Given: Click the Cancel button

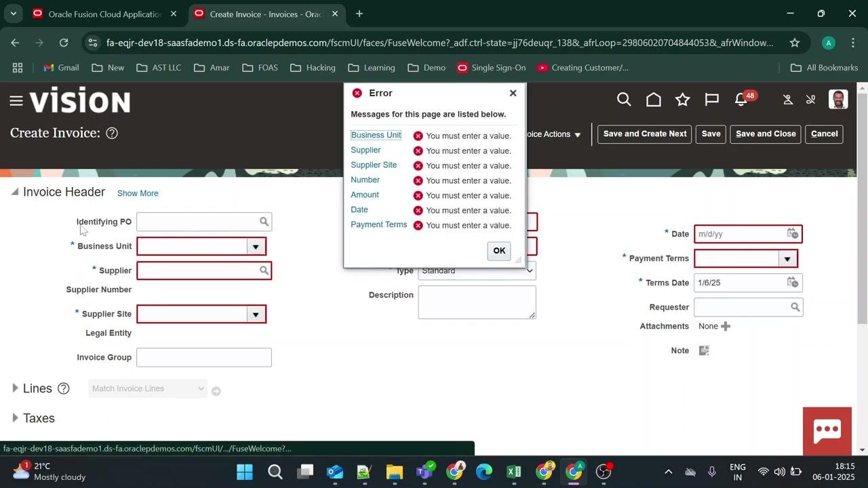Looking at the screenshot, I should pos(825,134).
